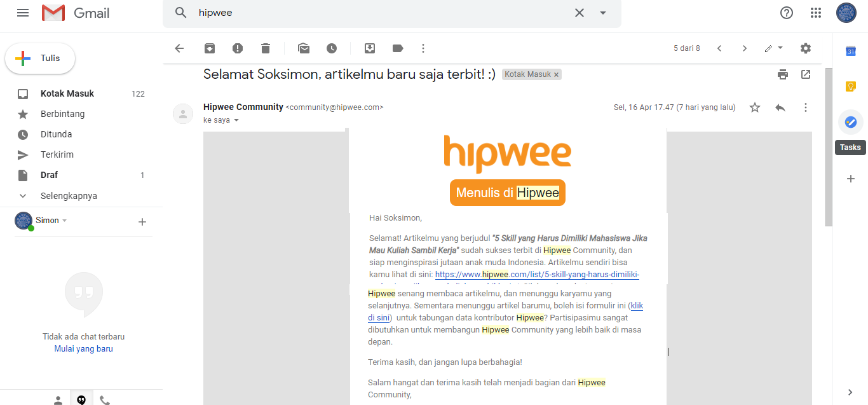Star this email from Hipwee Community
868x405 pixels.
(x=755, y=107)
